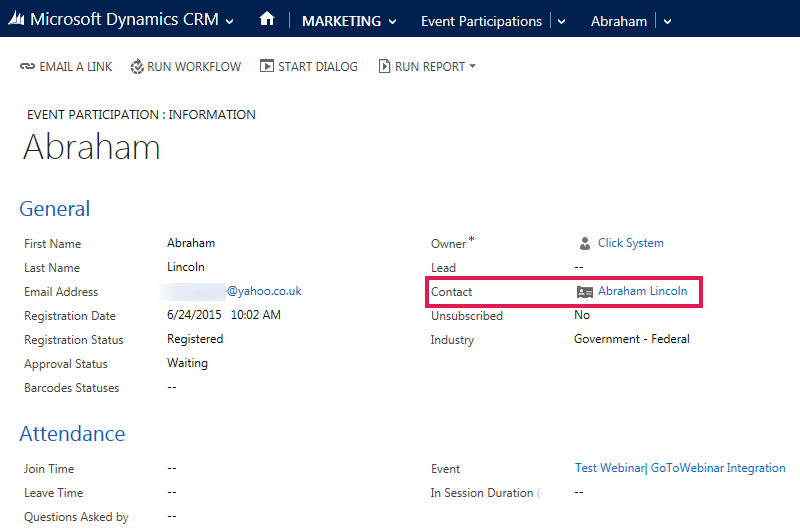Click the Microsoft Dynamics CRM logo icon
The width and height of the screenshot is (800, 530).
tap(16, 20)
